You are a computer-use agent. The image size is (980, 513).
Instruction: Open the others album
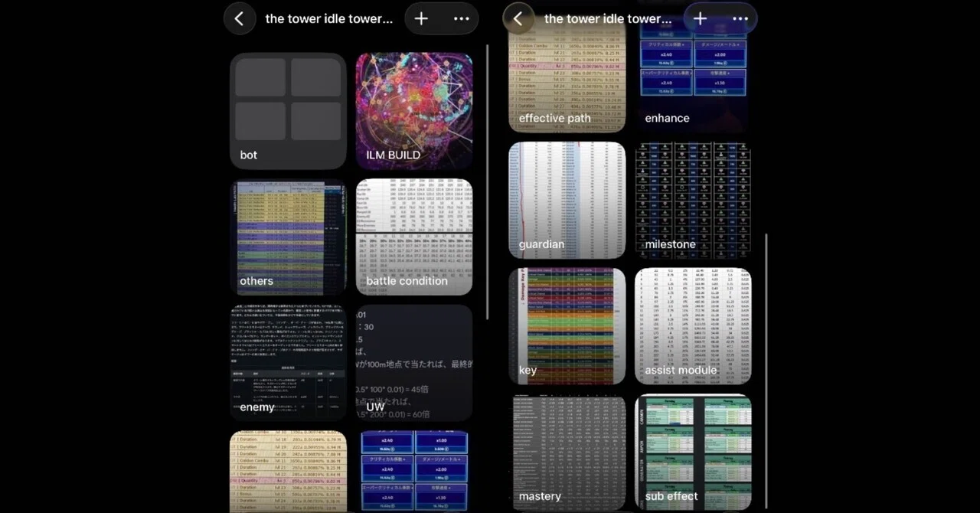(288, 237)
